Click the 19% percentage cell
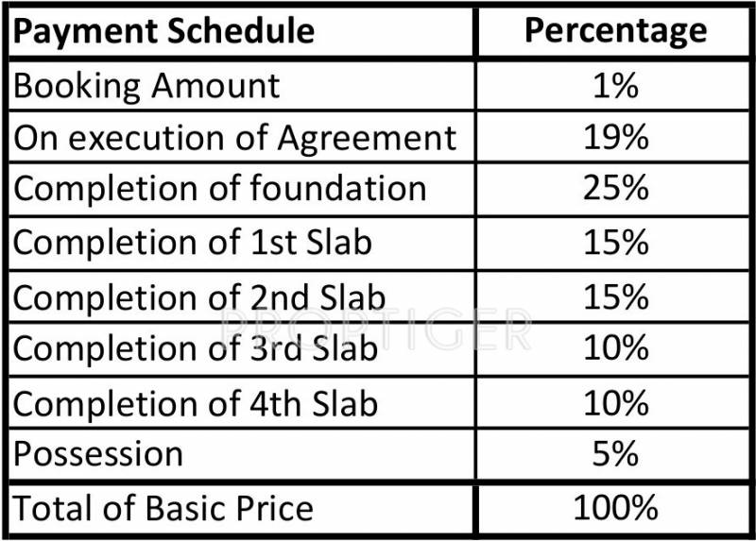Viewport: 756px width, 541px height. pos(615,138)
